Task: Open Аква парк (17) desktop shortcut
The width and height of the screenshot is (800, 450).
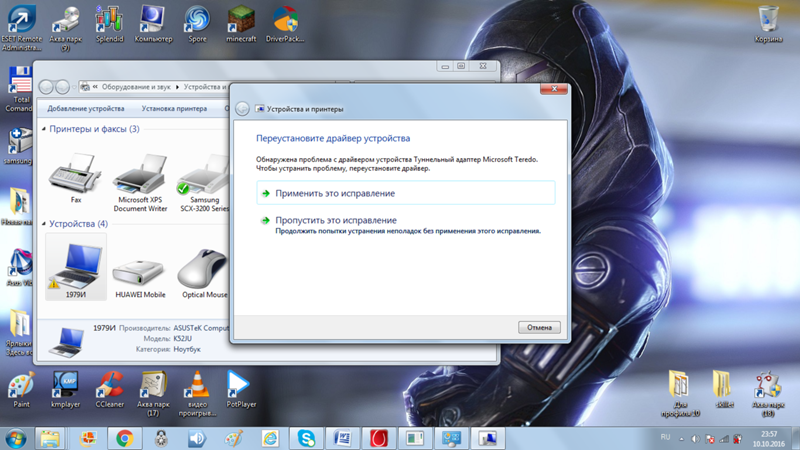Action: 153,394
